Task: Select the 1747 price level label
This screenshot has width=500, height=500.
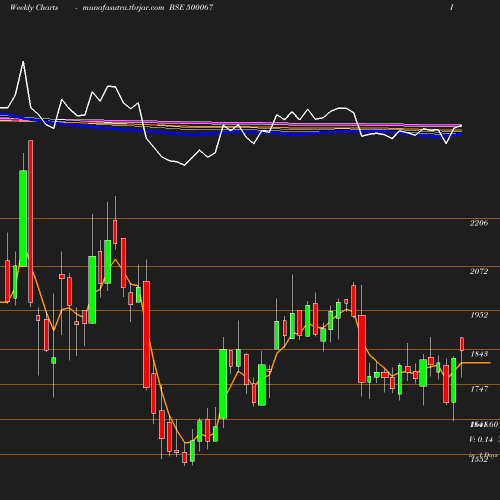Action: pos(479,389)
